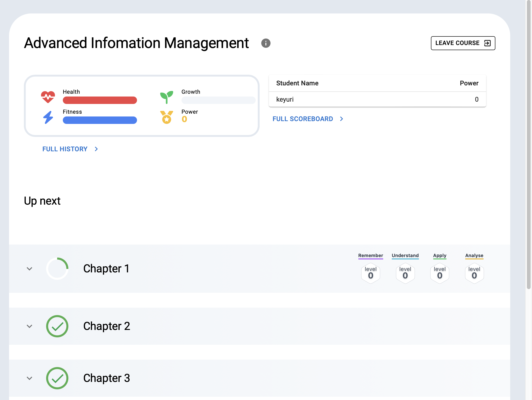Click the Fitness lightning bolt icon
This screenshot has width=532, height=400.
(x=48, y=117)
